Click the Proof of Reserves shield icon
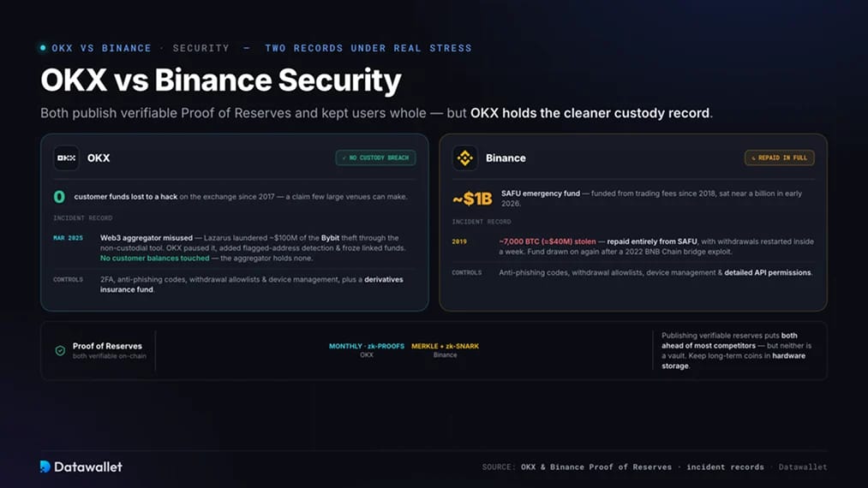Viewport: 868px width, 488px height. (60, 351)
